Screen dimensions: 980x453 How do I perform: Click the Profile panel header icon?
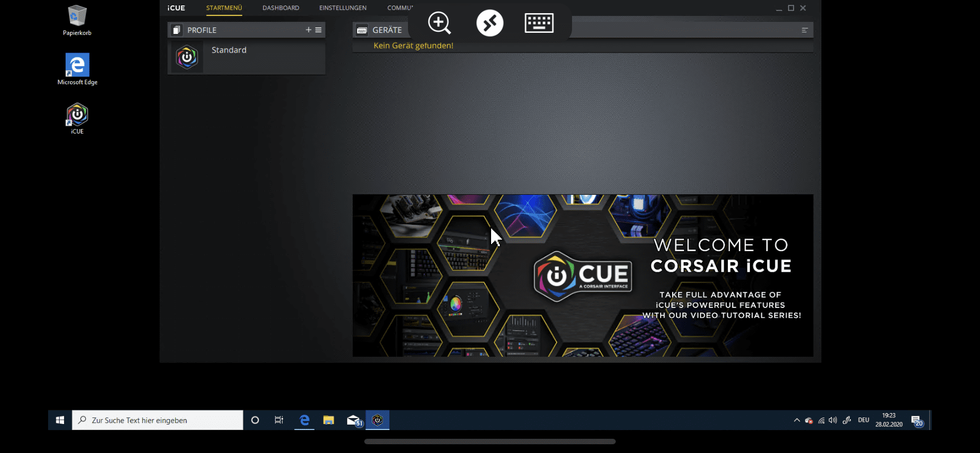point(176,30)
